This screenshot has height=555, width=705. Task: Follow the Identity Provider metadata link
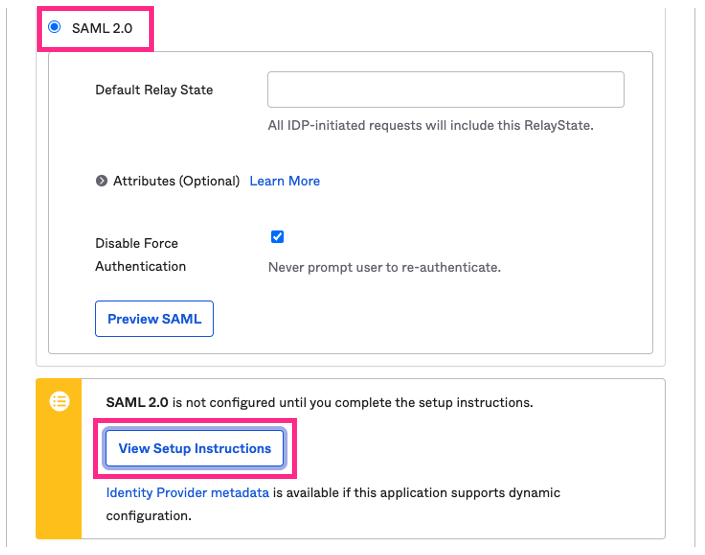(x=187, y=493)
